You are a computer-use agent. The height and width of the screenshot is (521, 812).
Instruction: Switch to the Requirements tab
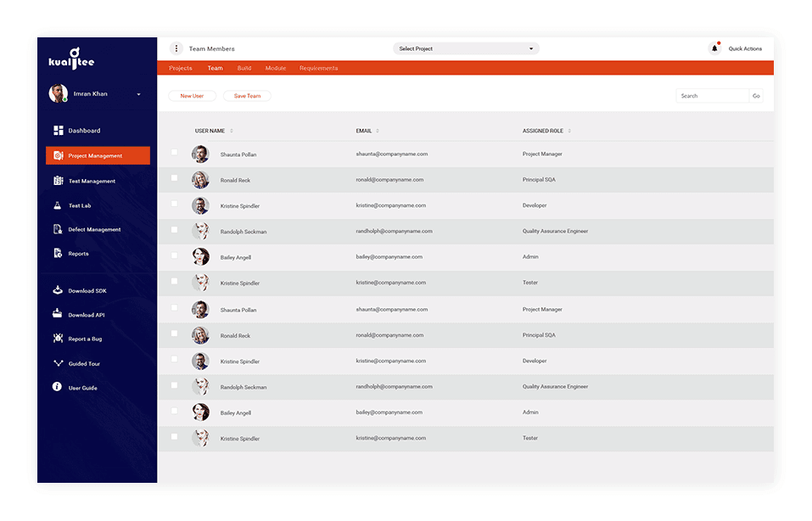tap(318, 69)
